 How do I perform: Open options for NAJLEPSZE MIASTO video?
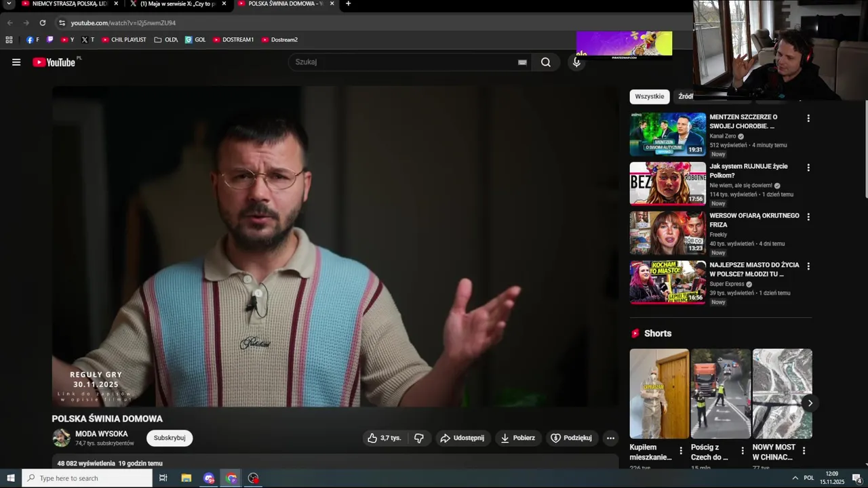(808, 266)
